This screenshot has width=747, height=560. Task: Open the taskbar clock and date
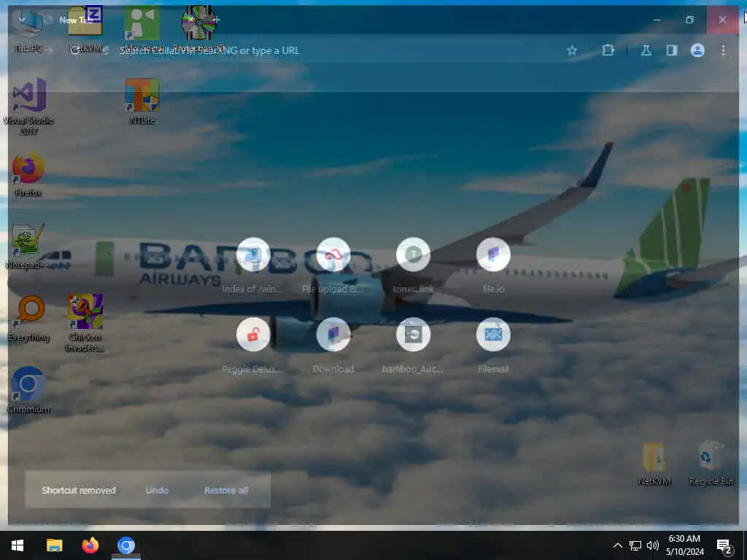[684, 545]
